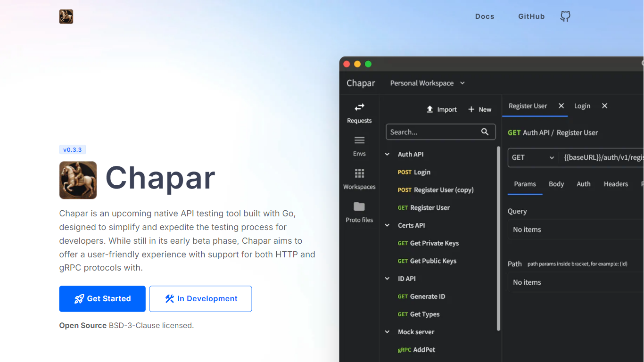Click the Get Started button
The width and height of the screenshot is (644, 362).
[102, 299]
